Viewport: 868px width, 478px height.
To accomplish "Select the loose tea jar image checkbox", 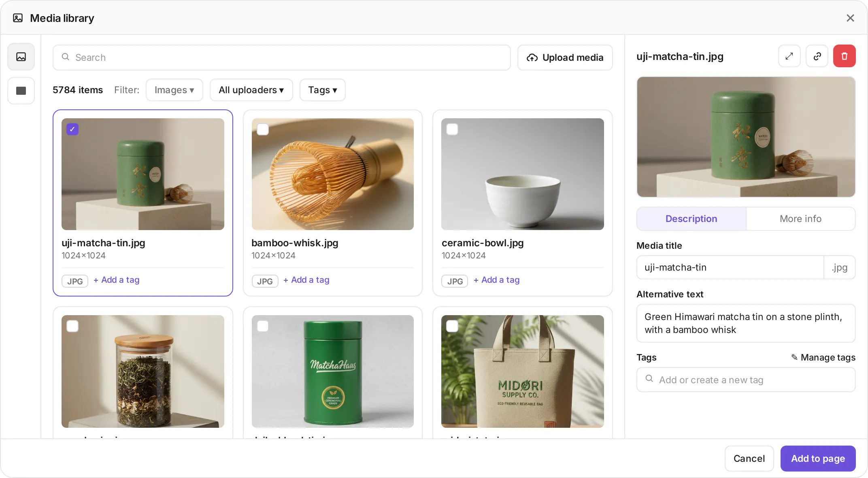I will click(x=72, y=326).
